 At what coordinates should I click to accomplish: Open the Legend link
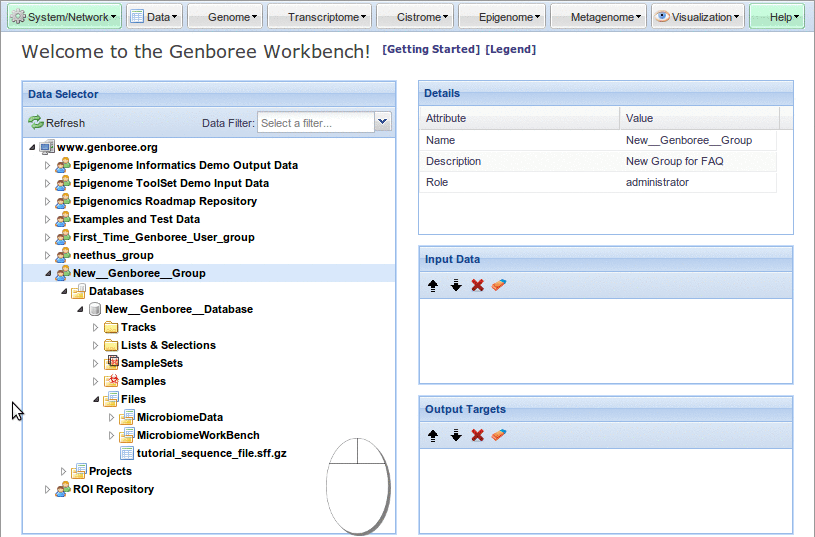[510, 50]
